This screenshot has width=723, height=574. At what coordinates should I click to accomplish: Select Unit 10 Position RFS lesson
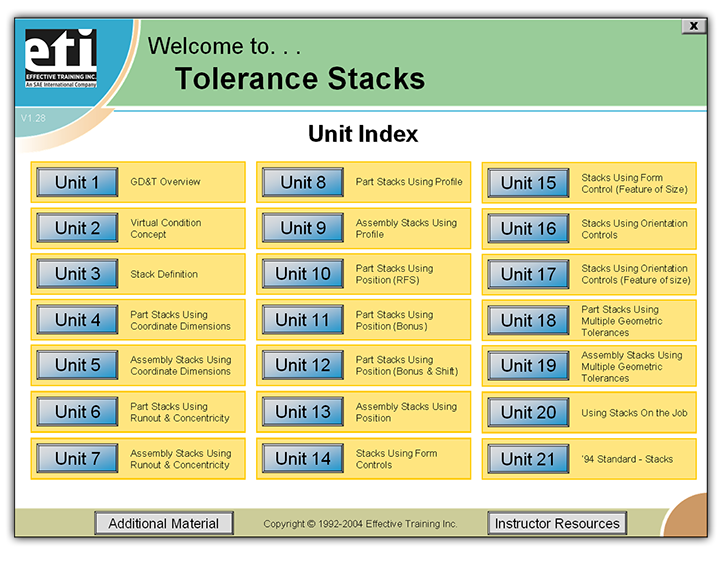303,274
